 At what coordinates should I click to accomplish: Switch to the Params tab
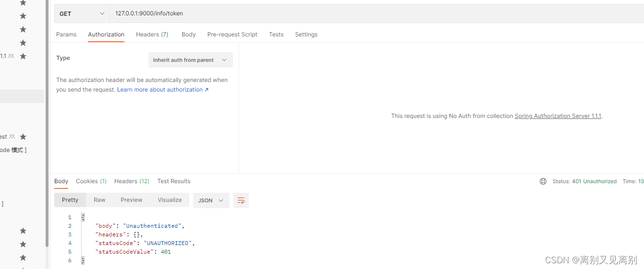66,35
